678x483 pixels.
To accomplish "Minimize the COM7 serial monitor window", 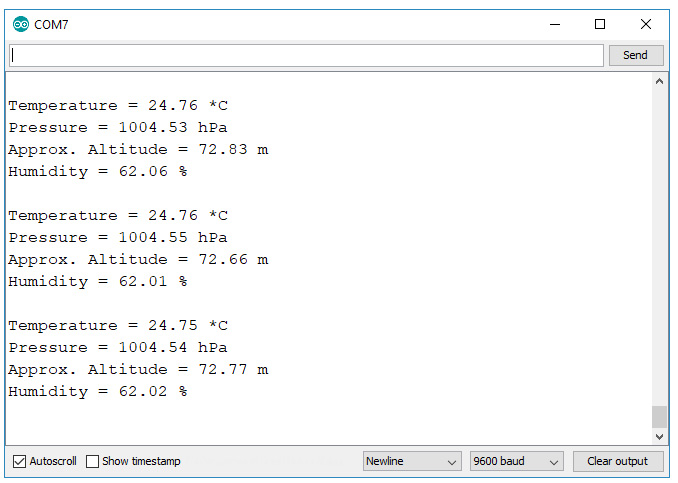I will [x=555, y=24].
